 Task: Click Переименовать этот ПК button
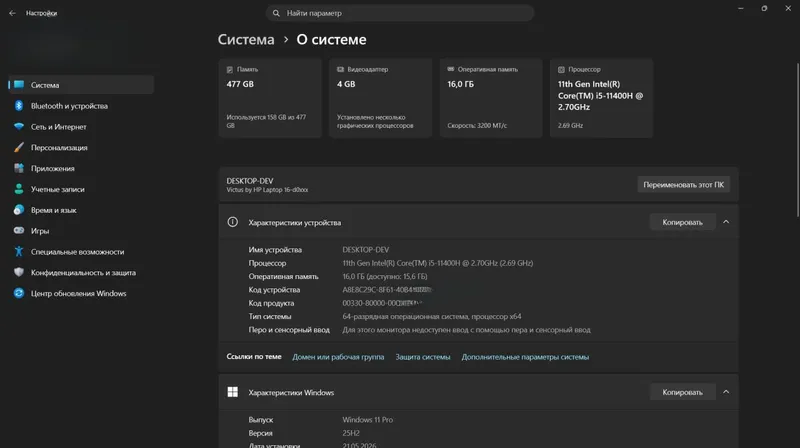(683, 185)
